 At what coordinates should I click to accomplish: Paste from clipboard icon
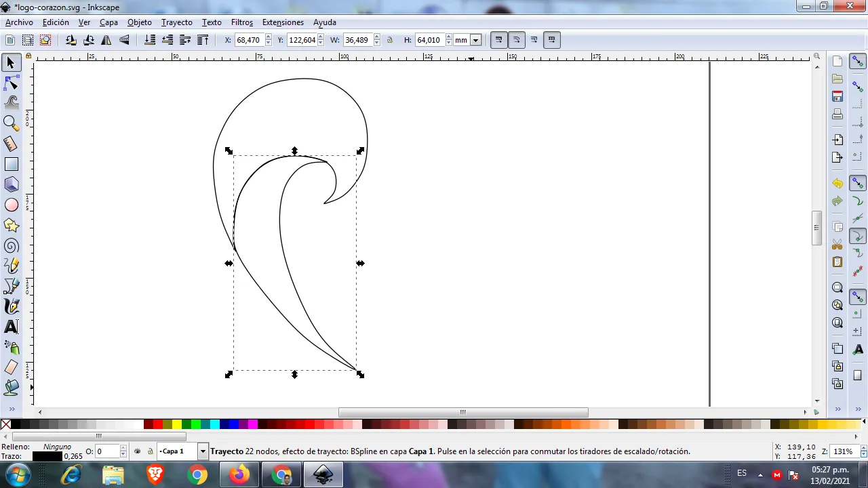tap(837, 262)
